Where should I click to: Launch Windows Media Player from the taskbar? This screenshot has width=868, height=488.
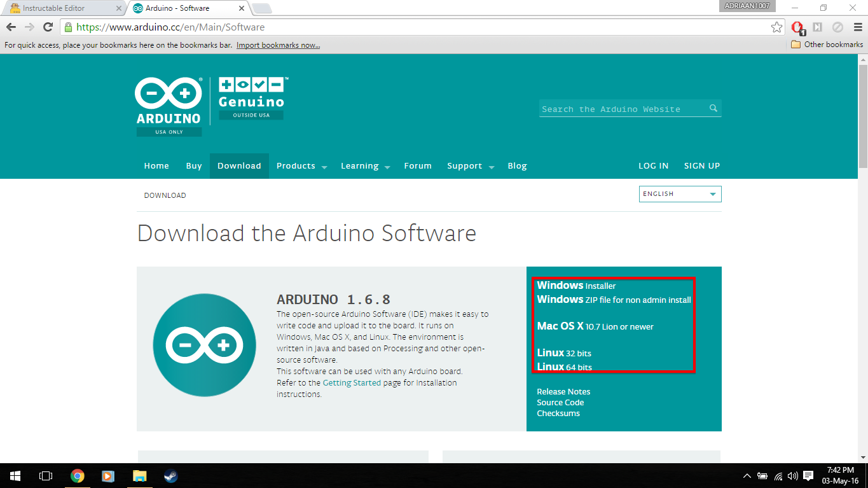(108, 475)
